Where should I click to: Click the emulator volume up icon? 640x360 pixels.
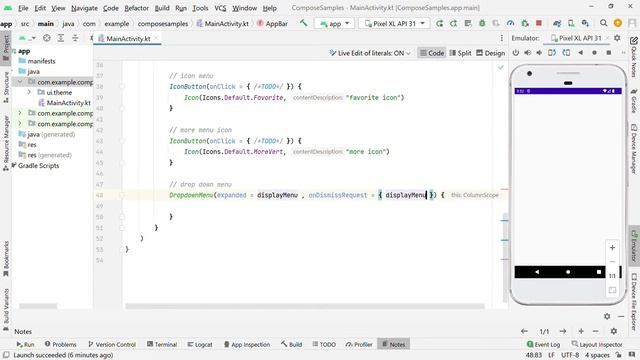coord(527,53)
